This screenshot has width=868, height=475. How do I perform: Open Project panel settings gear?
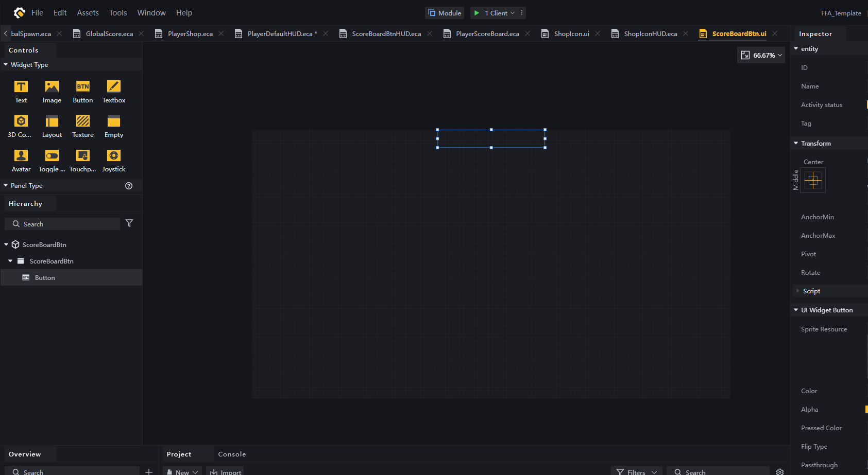780,472
